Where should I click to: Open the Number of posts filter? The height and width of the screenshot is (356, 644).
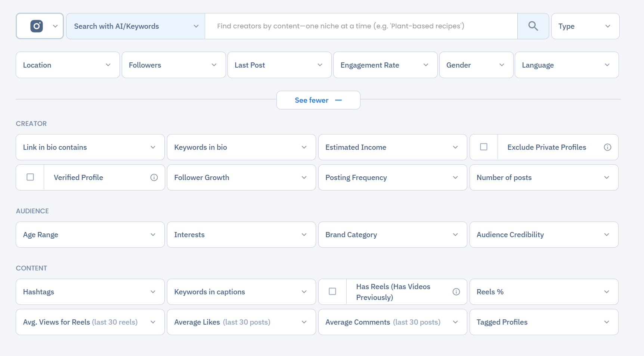(544, 177)
